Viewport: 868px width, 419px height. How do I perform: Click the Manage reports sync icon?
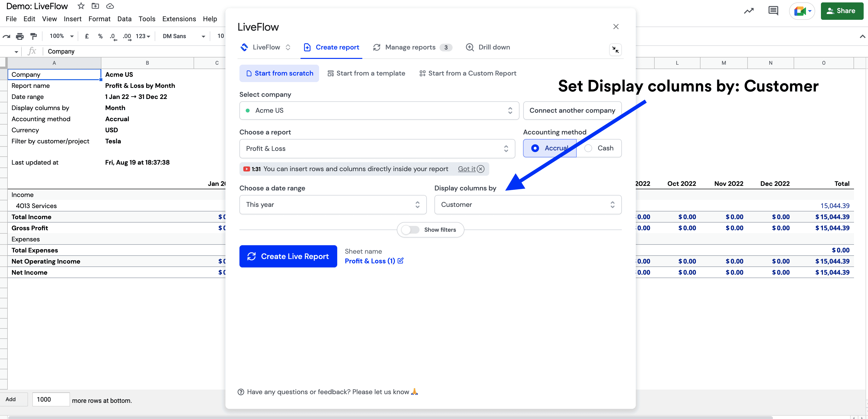376,47
